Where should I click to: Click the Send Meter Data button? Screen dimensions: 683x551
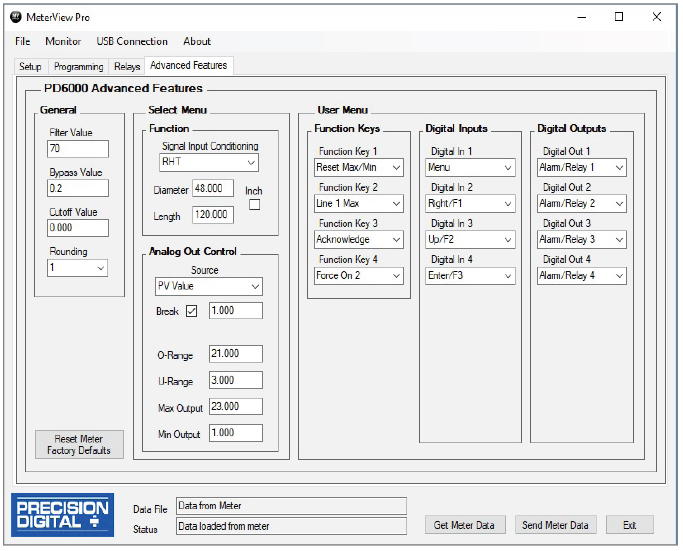[x=555, y=525]
